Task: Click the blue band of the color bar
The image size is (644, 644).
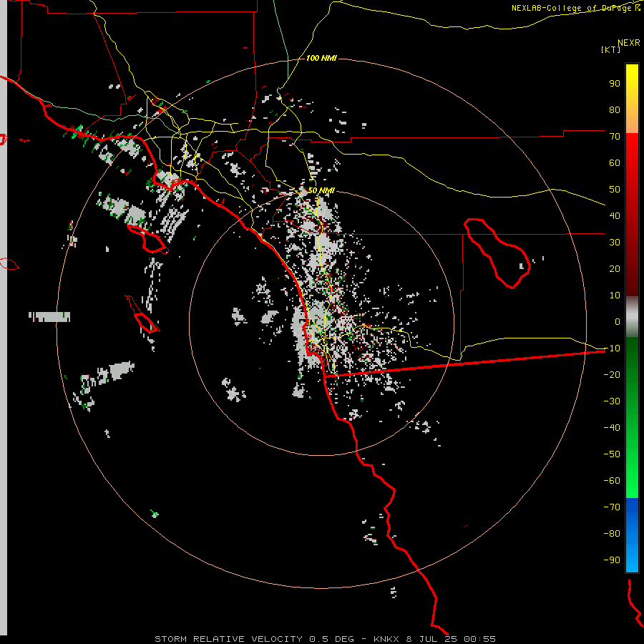Action: pyautogui.click(x=632, y=535)
